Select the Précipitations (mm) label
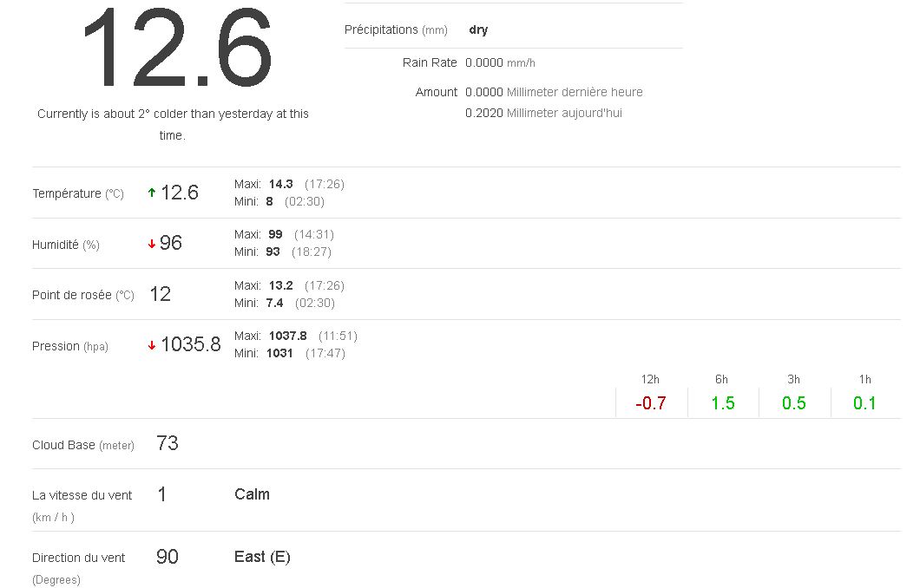 coord(396,29)
